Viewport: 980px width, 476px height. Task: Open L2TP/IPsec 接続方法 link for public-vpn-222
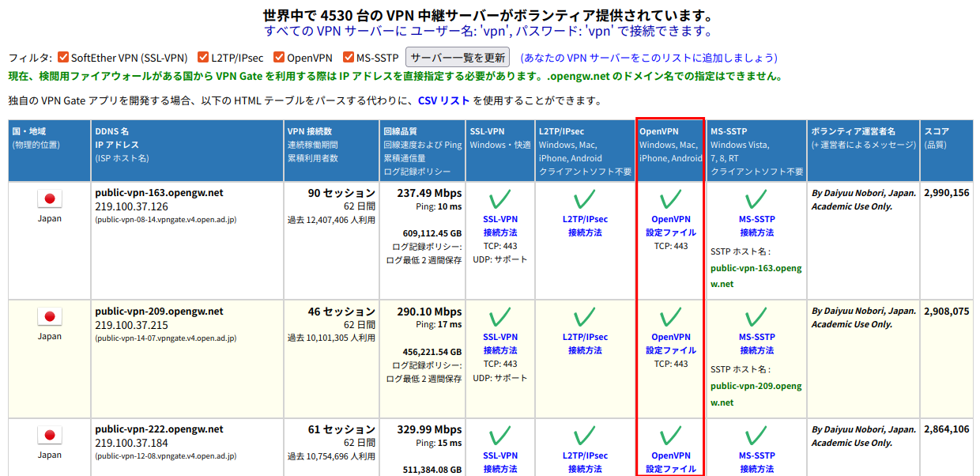pos(584,463)
